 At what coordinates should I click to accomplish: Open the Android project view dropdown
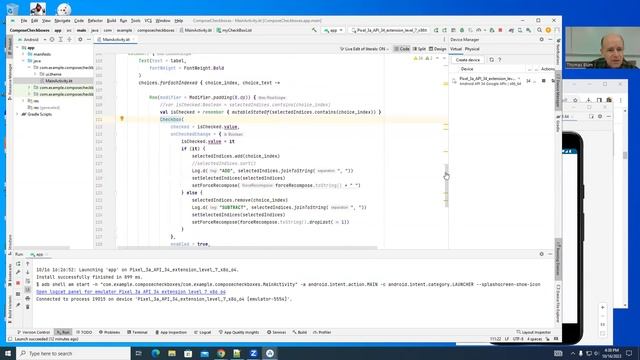[x=32, y=40]
